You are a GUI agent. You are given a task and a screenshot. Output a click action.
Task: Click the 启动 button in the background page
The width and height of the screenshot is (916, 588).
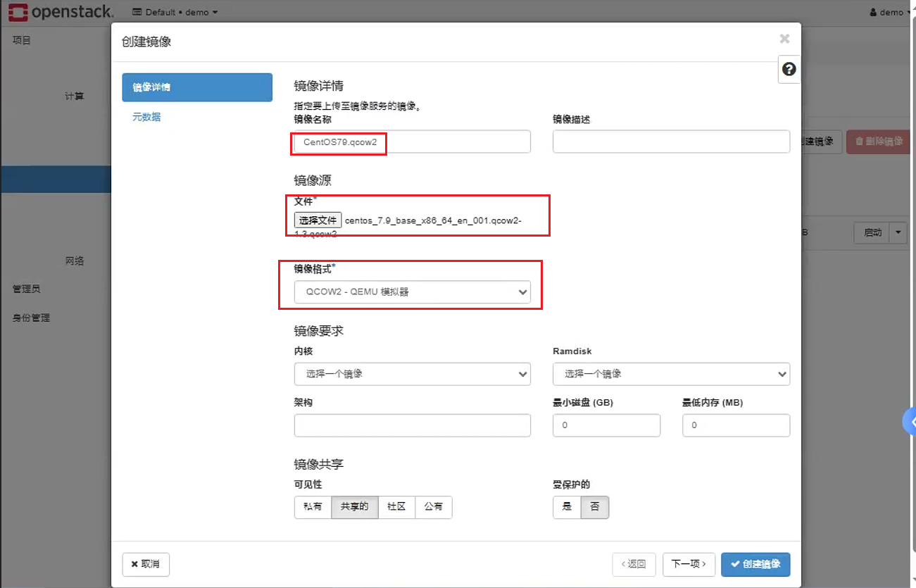pyautogui.click(x=872, y=232)
